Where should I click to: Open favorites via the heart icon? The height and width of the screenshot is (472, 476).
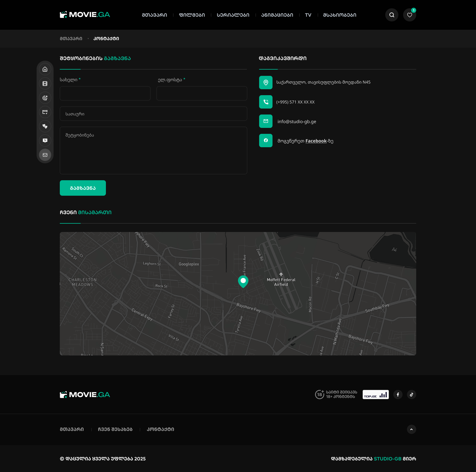coord(409,15)
